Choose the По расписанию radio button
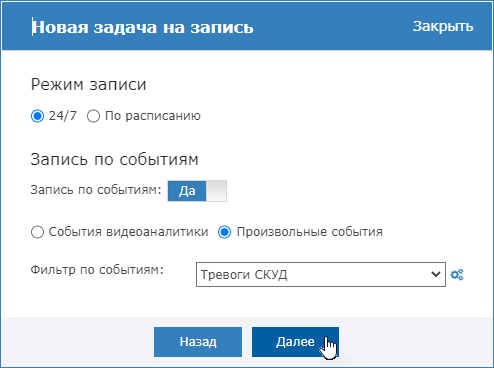The image size is (494, 368). tap(93, 116)
